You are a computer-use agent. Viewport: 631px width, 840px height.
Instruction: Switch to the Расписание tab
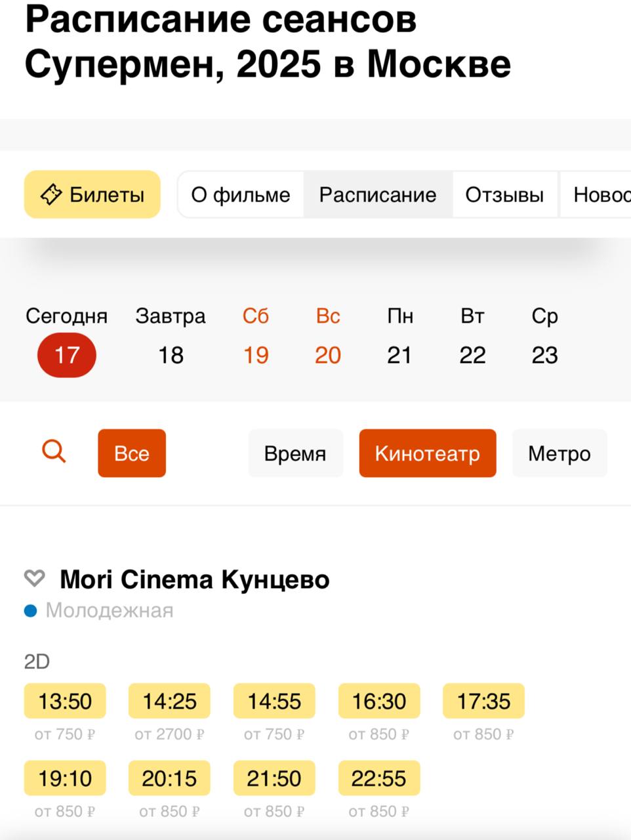[x=378, y=195]
